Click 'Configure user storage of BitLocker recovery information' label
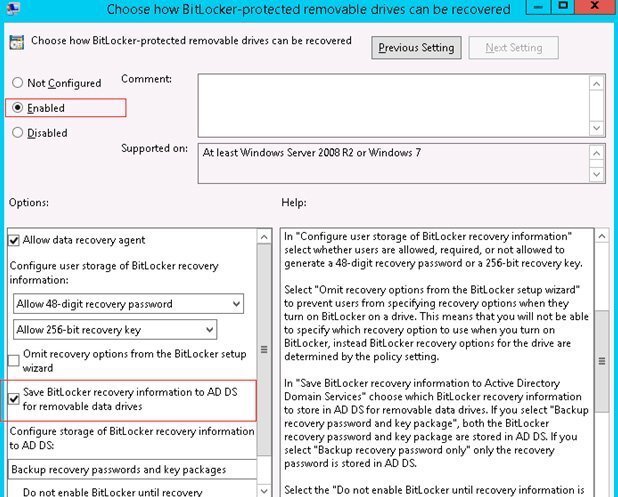Viewport: 618px width, 497px height. (114, 273)
